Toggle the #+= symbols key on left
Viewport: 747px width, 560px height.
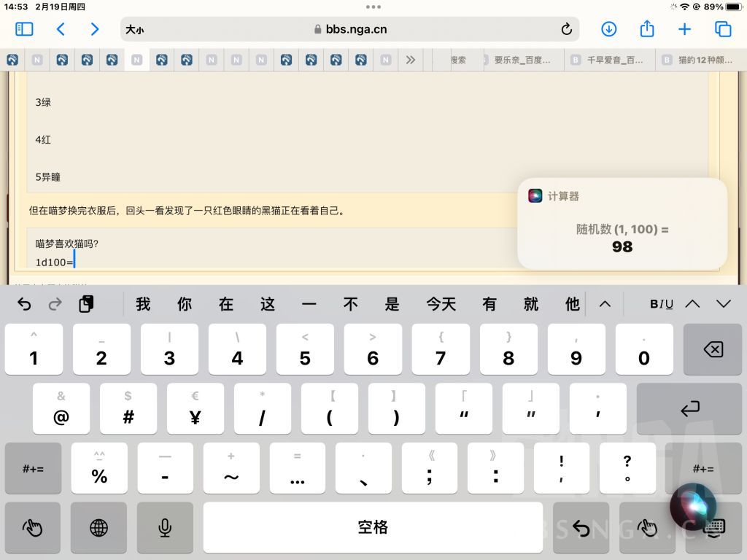(34, 469)
